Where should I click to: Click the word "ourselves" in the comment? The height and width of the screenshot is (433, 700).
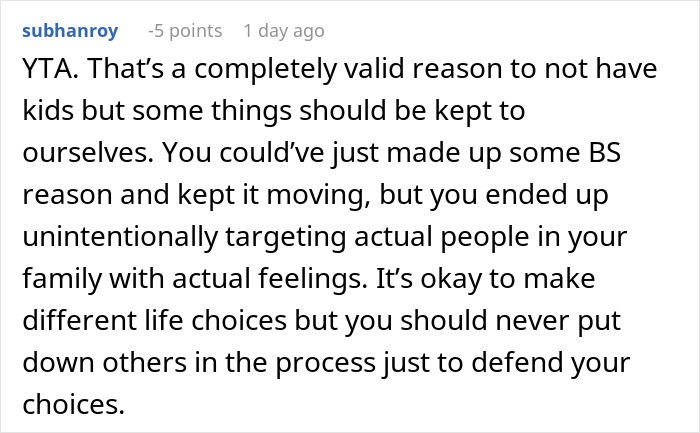[97, 149]
